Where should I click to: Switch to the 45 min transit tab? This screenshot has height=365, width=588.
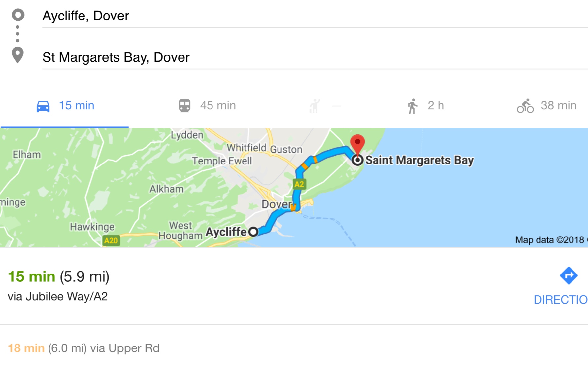207,106
